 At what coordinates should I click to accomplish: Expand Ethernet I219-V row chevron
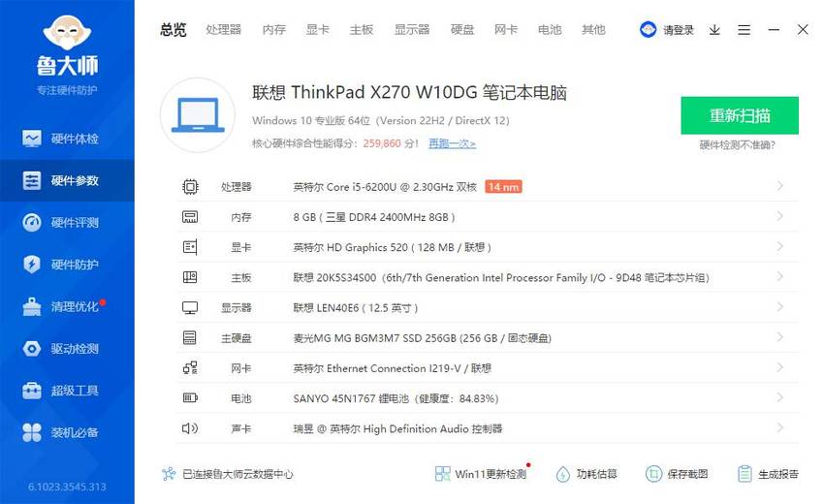779,367
